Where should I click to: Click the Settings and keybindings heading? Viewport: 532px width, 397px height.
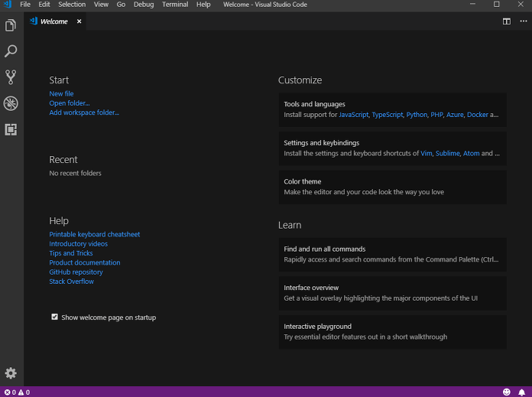[x=322, y=143]
